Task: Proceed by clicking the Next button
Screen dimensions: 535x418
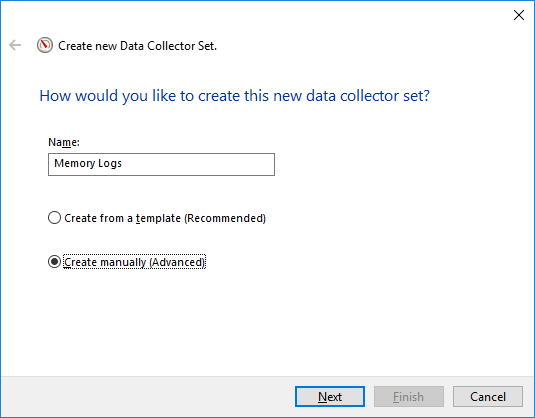Action: [330, 397]
